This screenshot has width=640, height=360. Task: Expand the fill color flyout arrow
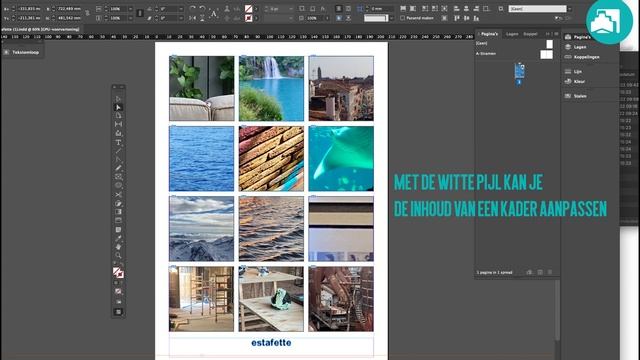(x=256, y=9)
